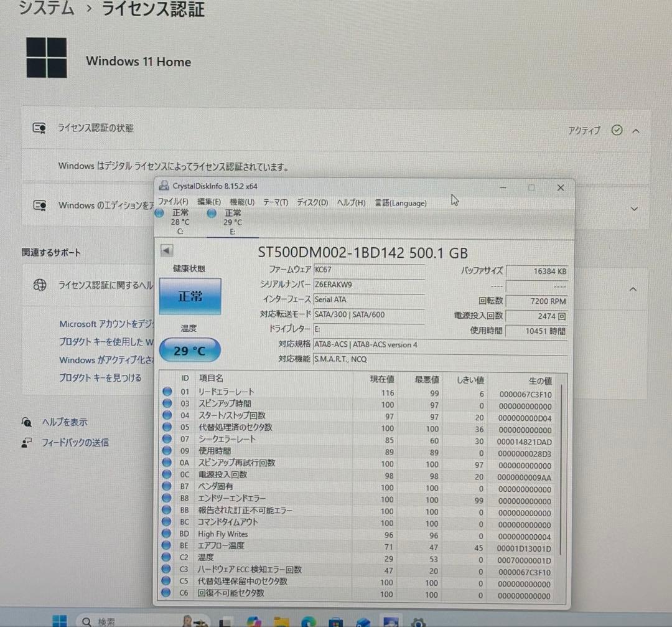Select the High Fly Writes row text
Screen dimensions: 672x627
[x=223, y=534]
